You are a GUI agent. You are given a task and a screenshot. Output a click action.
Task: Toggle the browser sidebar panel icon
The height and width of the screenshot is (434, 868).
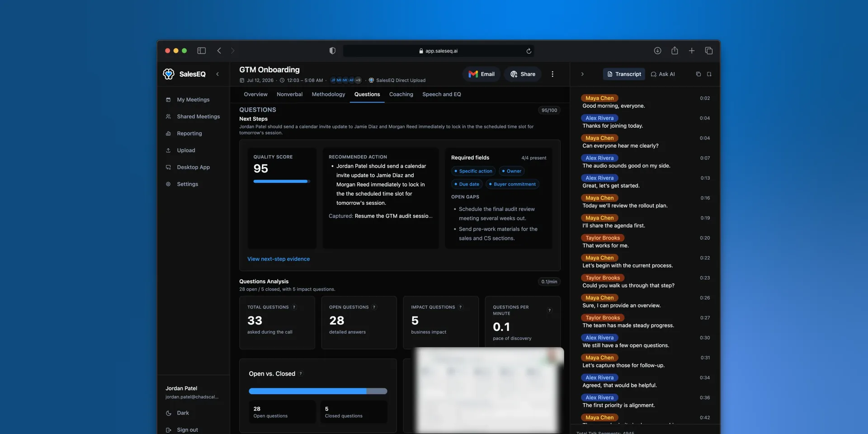pyautogui.click(x=202, y=51)
